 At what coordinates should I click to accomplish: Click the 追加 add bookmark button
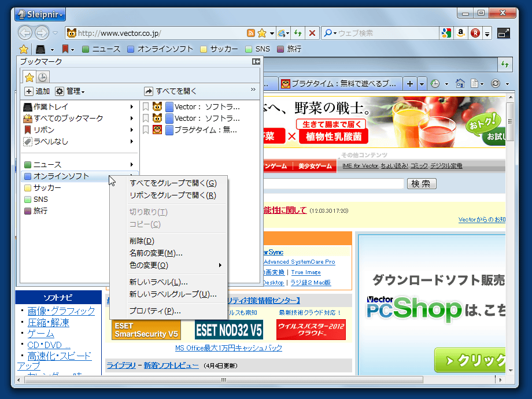coord(38,91)
